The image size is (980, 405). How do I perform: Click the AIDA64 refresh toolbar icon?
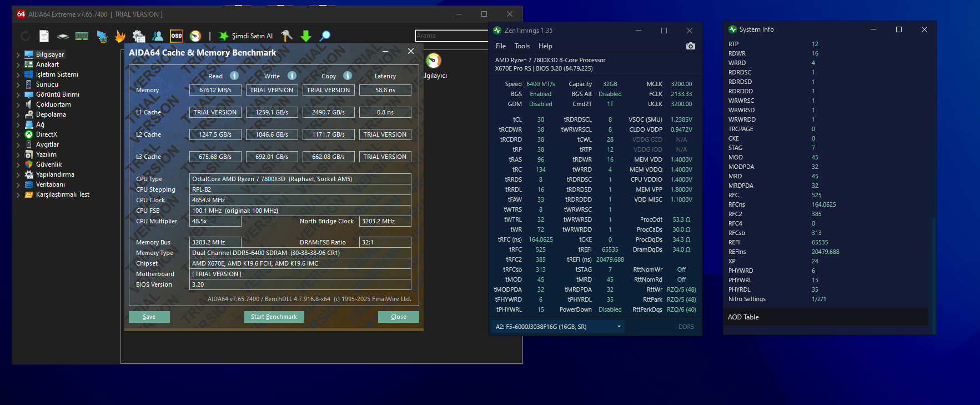(x=26, y=36)
